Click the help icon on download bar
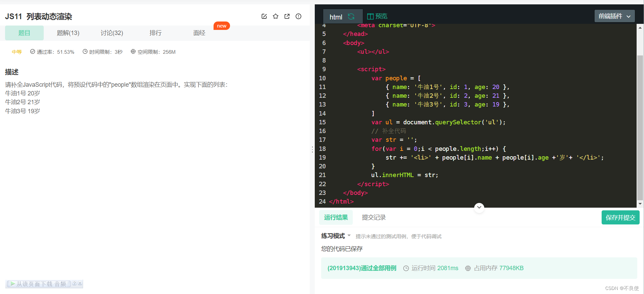Viewport: 644px width, 294px height. (74, 283)
